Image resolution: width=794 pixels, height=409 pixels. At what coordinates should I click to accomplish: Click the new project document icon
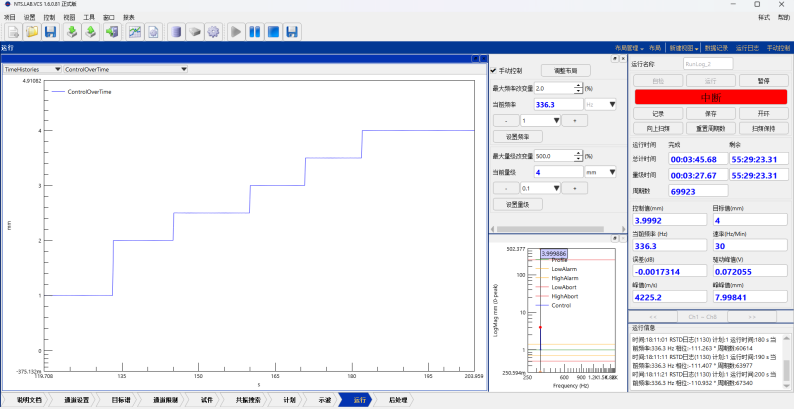[12, 32]
